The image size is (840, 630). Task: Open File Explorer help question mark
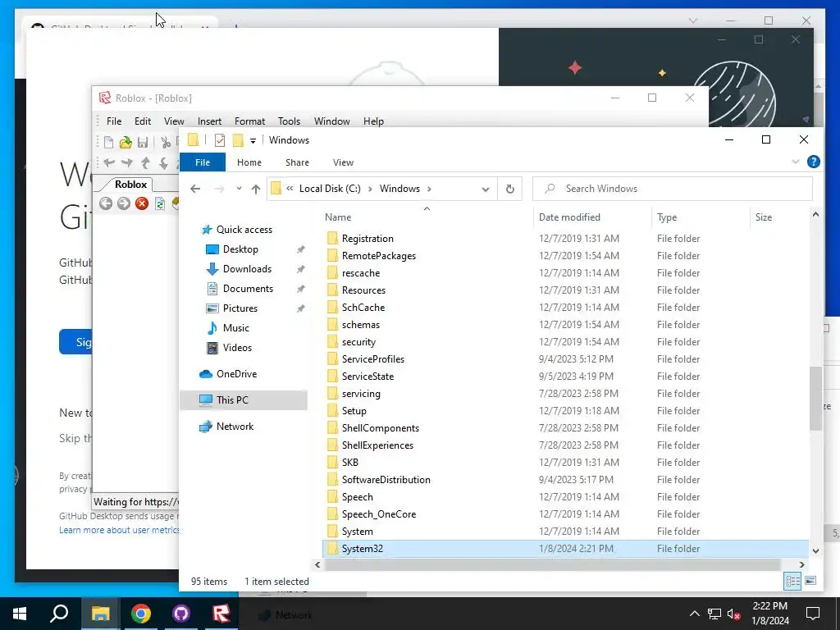coord(813,162)
